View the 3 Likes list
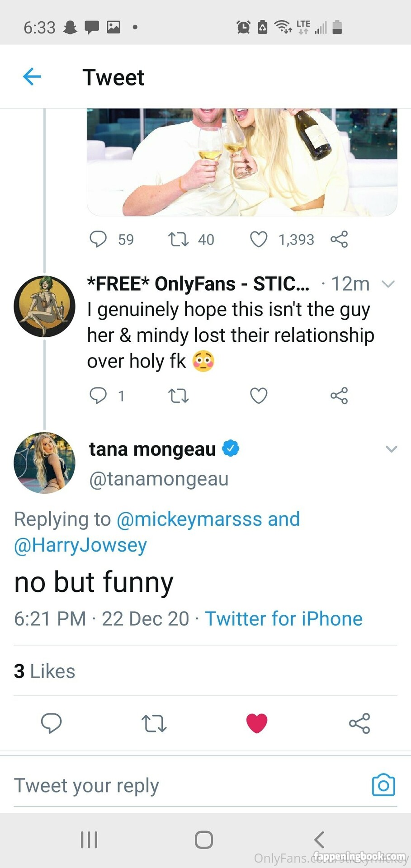The height and width of the screenshot is (868, 411). [x=45, y=671]
